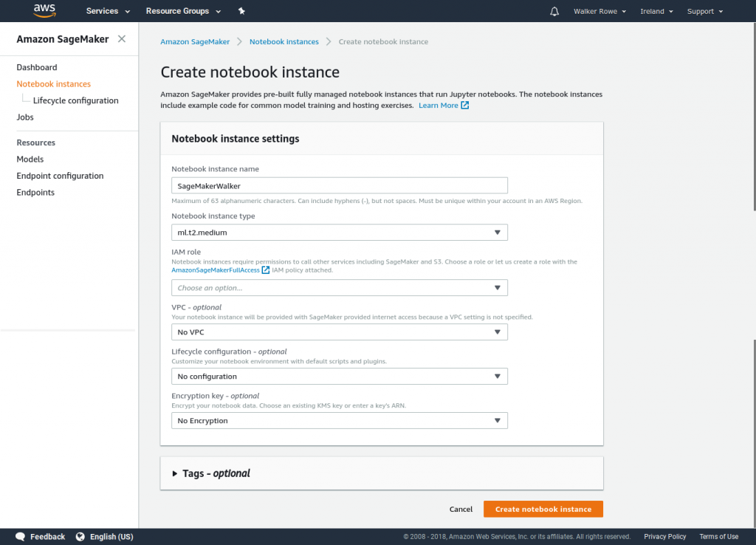The image size is (756, 545).
Task: Click the Create notebook instance button
Action: [543, 509]
